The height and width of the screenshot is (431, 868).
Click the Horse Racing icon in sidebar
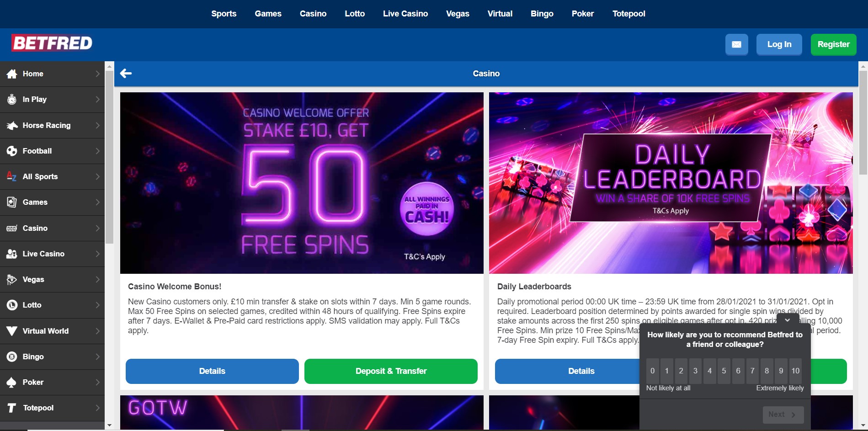pos(12,125)
